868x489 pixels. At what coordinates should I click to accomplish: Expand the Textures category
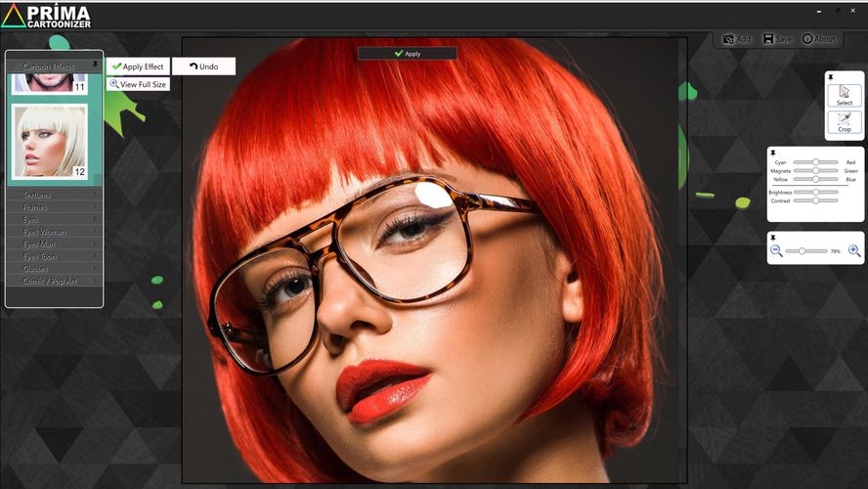coord(55,195)
